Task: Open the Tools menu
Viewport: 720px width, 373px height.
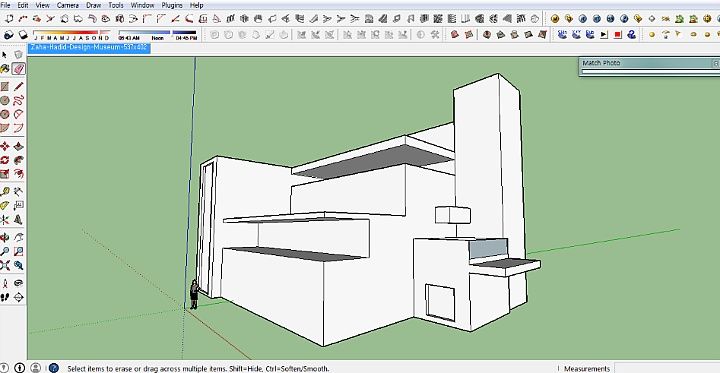Action: [x=116, y=5]
